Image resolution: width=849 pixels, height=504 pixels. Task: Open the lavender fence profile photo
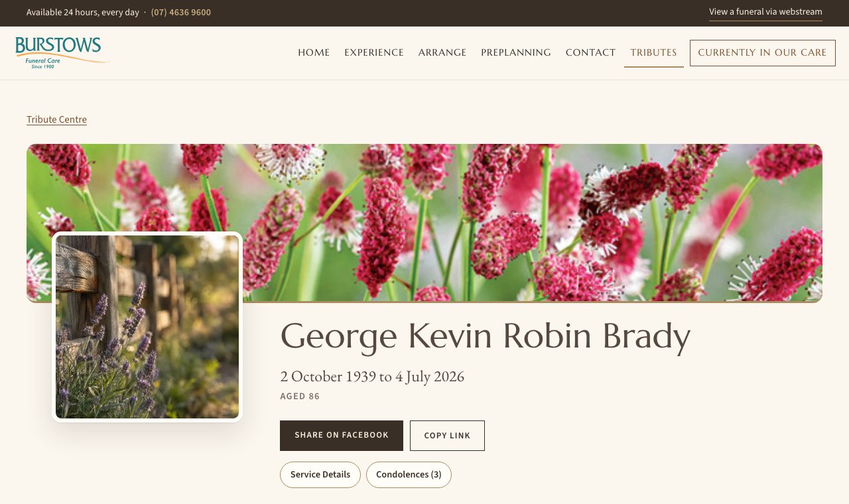click(x=147, y=327)
